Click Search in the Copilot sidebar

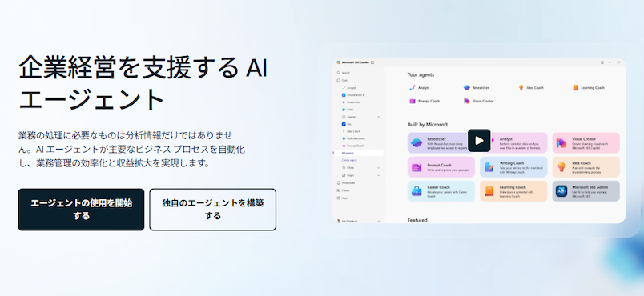tap(344, 73)
